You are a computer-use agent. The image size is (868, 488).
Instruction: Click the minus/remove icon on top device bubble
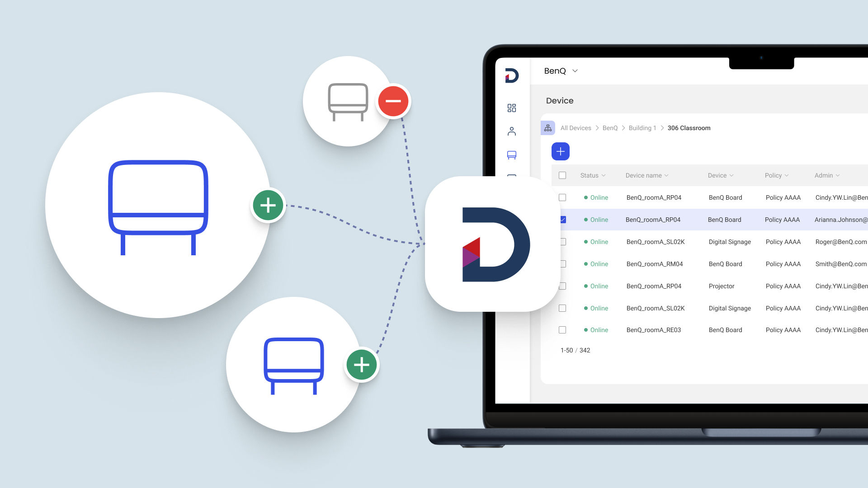click(x=393, y=101)
